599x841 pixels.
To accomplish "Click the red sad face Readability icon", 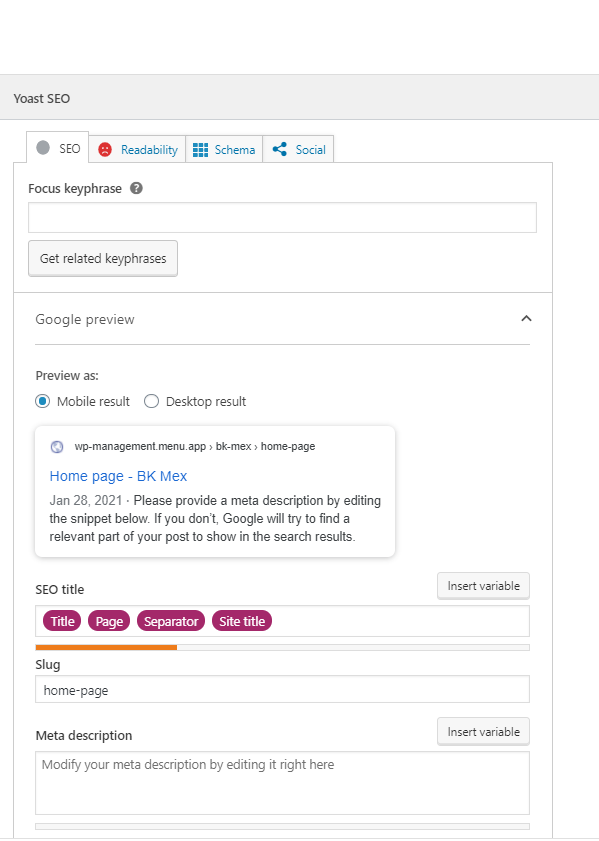I will coord(105,150).
